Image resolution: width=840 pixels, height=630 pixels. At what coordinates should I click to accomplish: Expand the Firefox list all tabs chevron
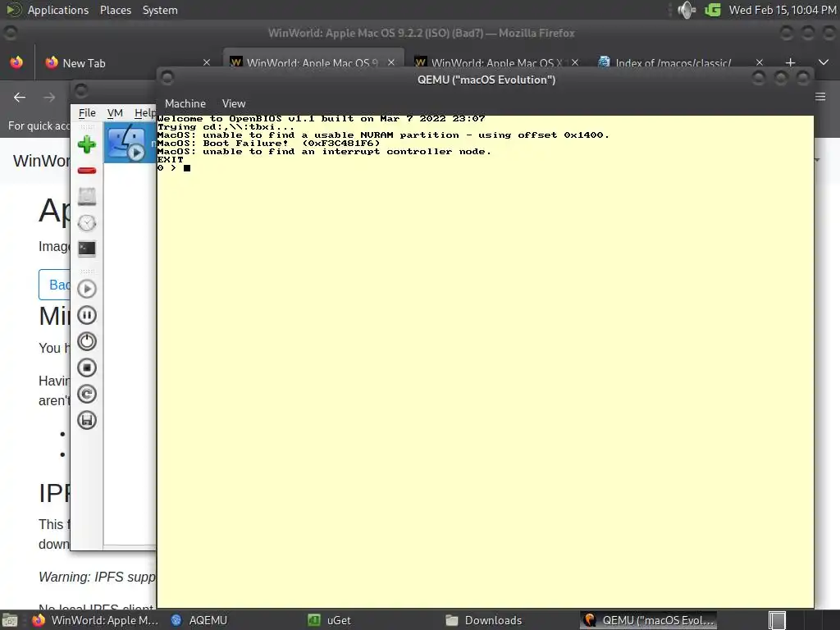824,62
